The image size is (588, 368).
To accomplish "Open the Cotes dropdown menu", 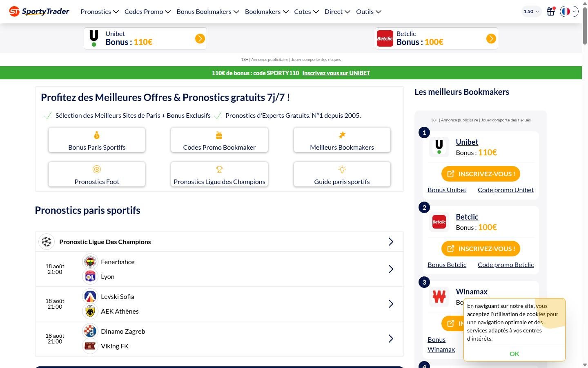I will click(306, 11).
